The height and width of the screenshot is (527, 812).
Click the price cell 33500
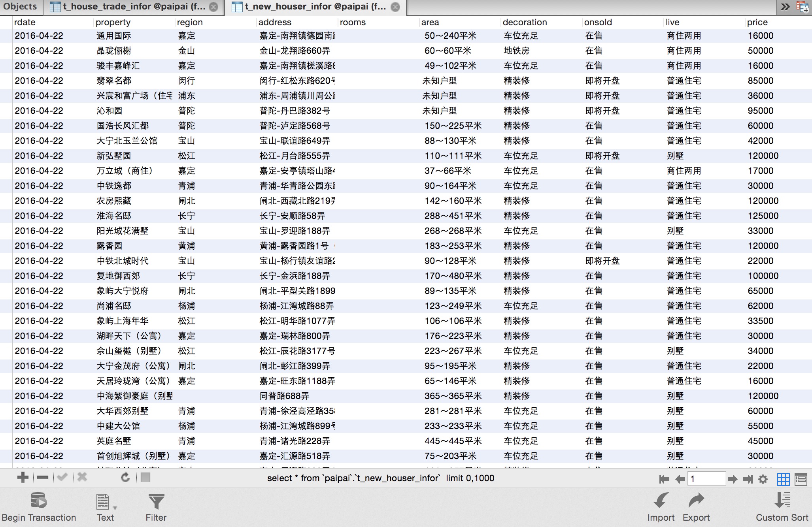761,321
